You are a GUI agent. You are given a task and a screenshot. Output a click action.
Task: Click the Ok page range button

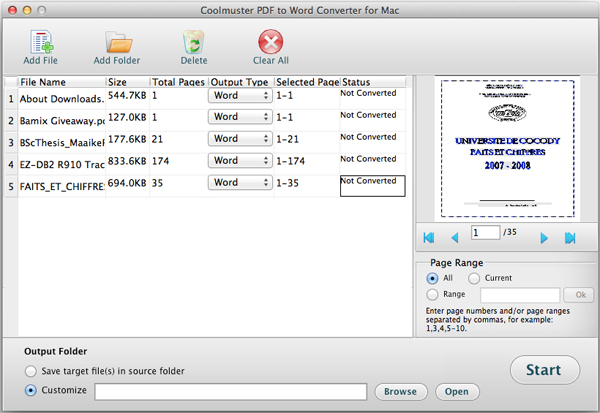tap(579, 295)
